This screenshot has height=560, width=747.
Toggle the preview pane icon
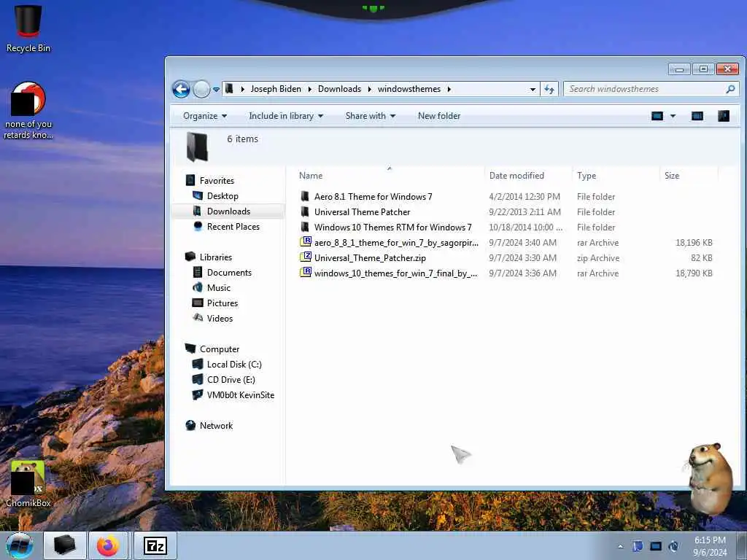[697, 116]
